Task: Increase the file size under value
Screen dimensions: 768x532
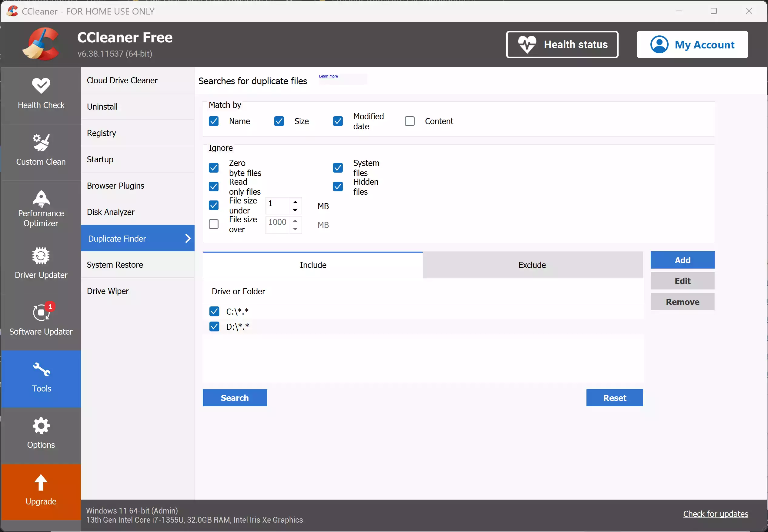Action: point(295,202)
